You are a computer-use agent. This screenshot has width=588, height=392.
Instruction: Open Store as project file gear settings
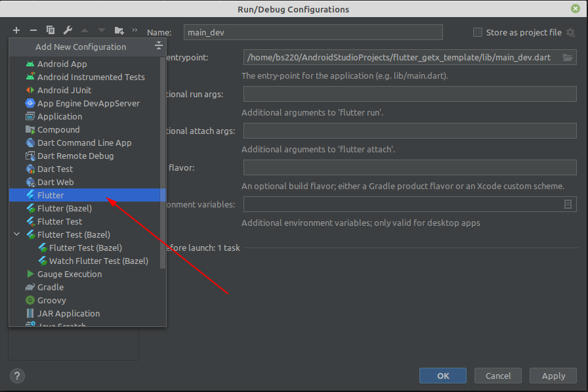pyautogui.click(x=570, y=33)
